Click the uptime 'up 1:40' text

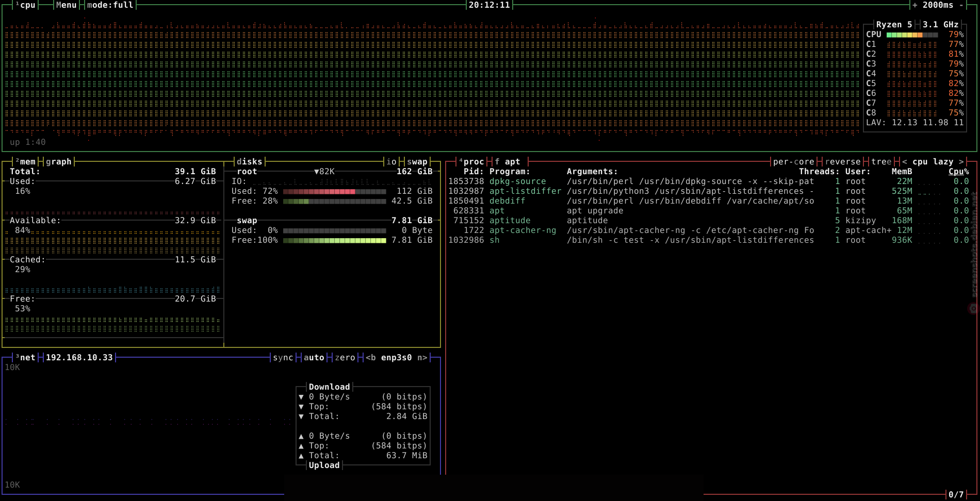(x=28, y=142)
